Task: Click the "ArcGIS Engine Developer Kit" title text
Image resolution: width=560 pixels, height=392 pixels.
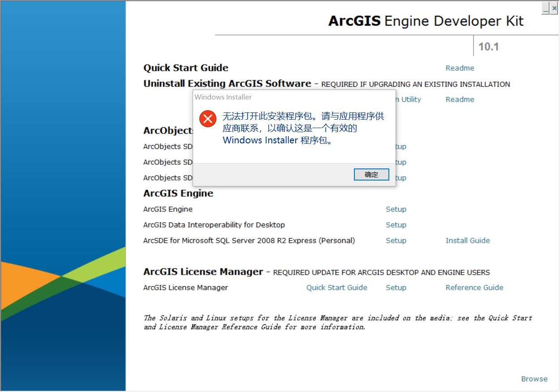Action: (x=426, y=21)
